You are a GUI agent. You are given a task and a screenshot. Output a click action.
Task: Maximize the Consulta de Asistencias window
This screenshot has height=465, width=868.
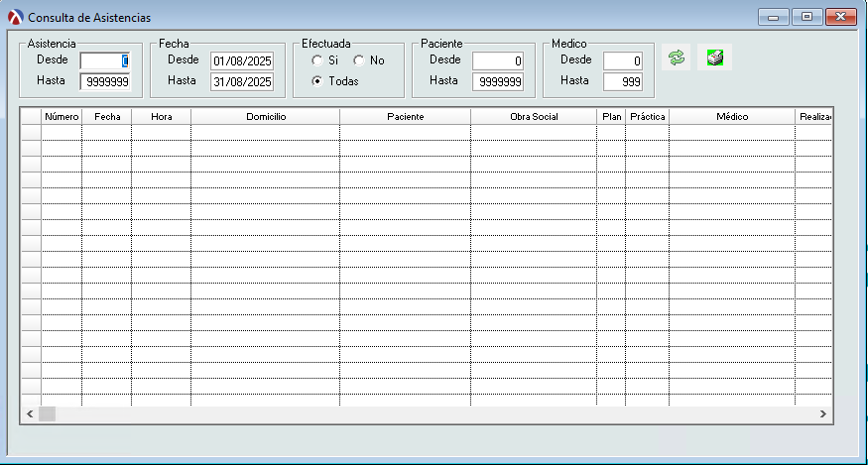click(806, 17)
